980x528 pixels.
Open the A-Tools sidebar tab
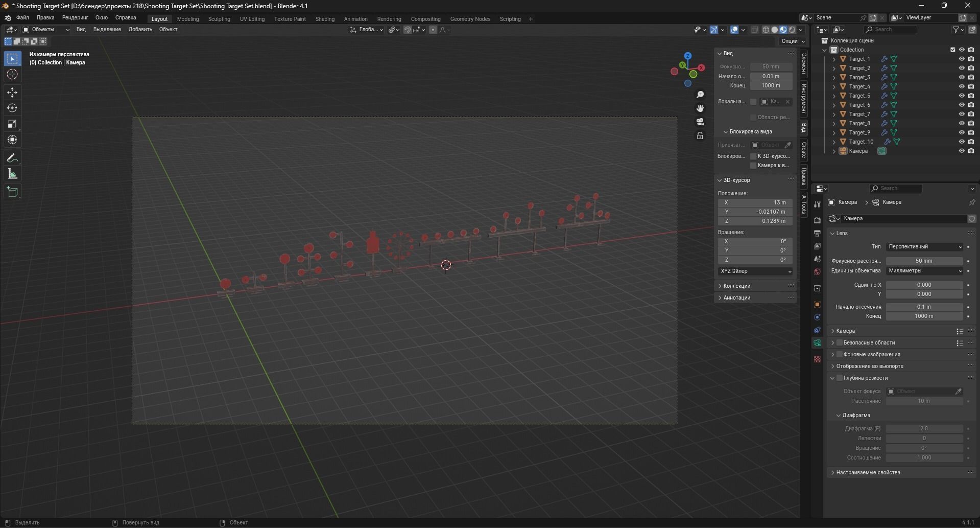tap(804, 204)
